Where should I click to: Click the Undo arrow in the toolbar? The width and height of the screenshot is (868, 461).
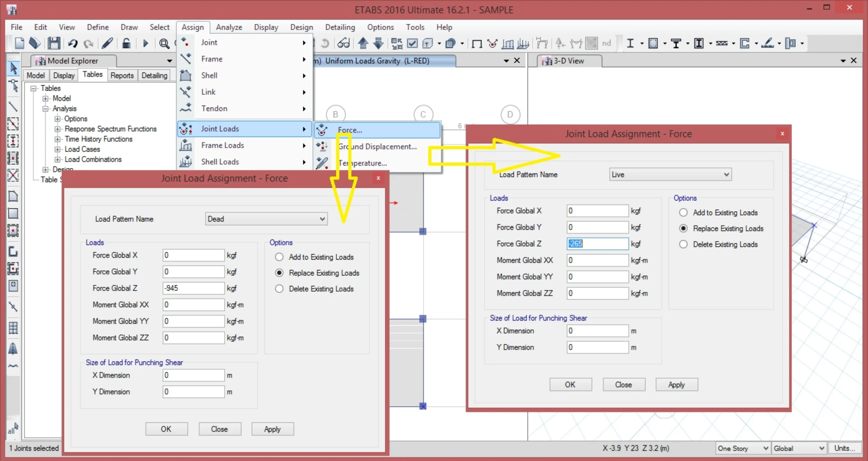pos(73,43)
